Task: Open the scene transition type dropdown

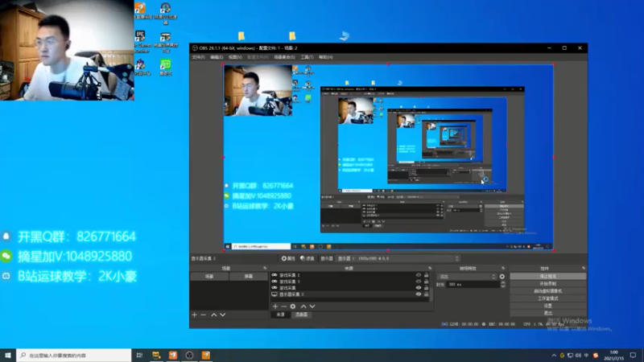Action: pos(466,276)
